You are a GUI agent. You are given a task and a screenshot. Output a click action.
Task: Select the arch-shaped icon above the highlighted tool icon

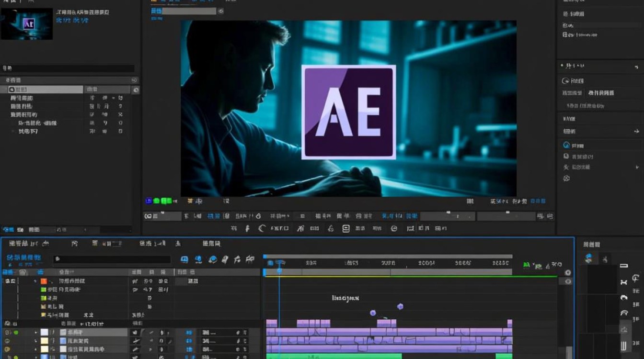coord(624,313)
